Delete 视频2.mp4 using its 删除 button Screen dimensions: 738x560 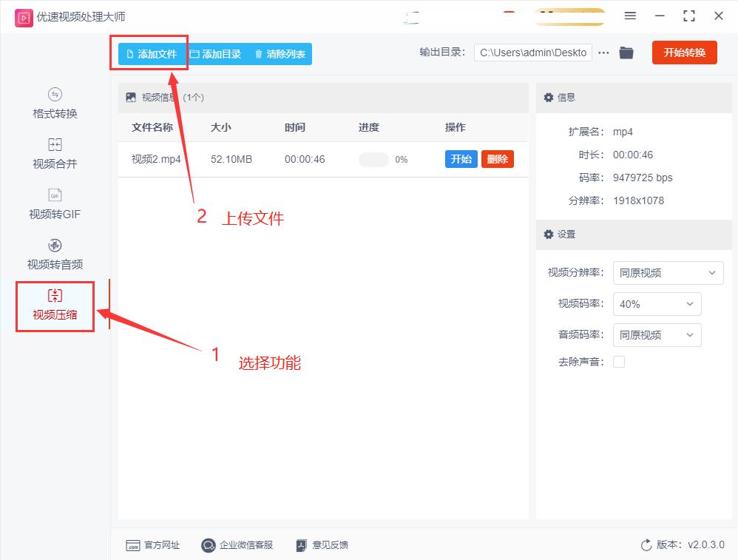click(497, 158)
